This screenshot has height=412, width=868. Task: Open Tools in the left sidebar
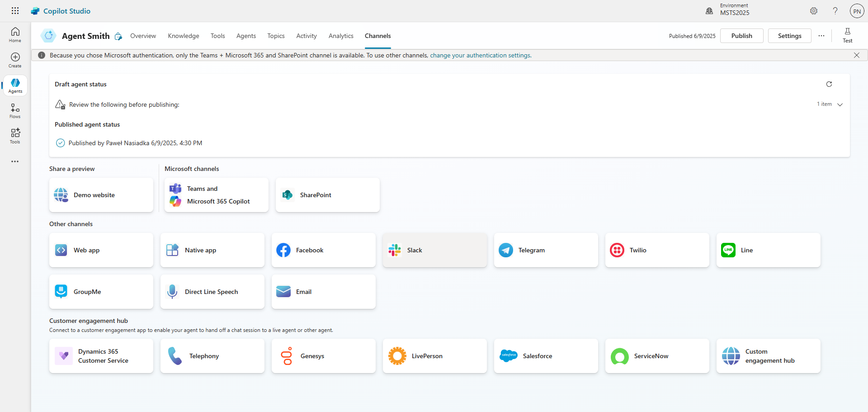[15, 136]
